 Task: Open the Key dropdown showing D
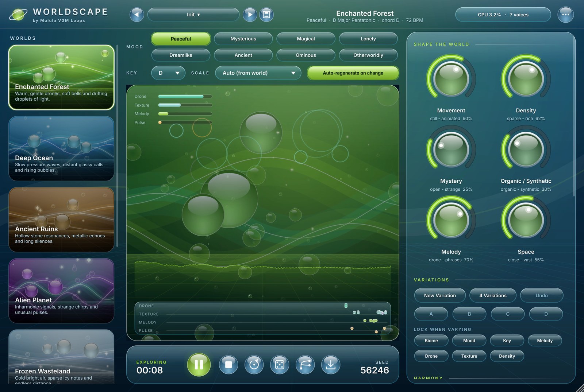(168, 73)
